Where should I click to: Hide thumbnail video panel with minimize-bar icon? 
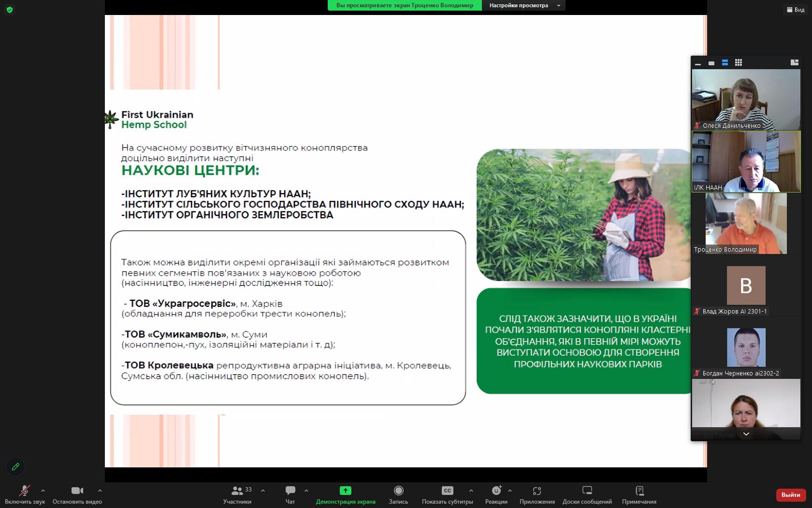tap(697, 63)
